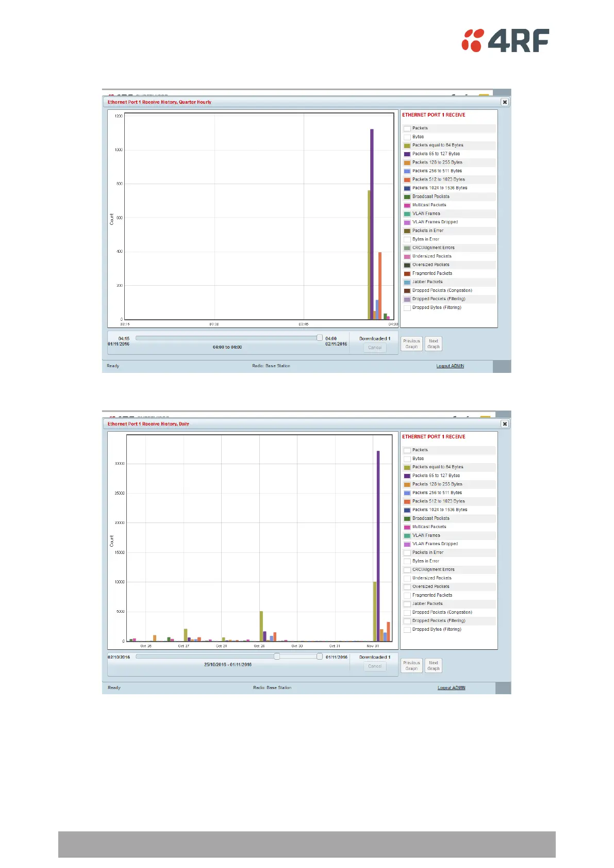Toggle VLAN Frames in Daily legend

(407, 536)
